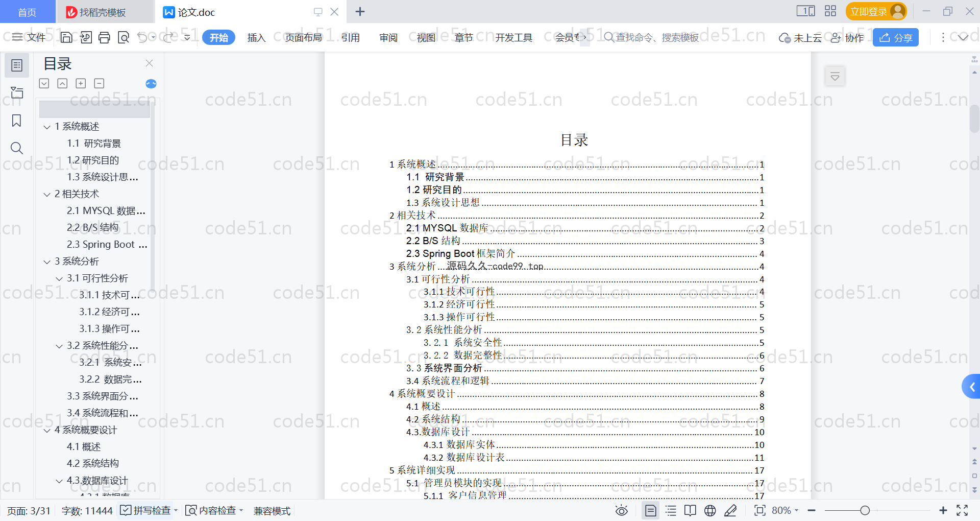Enter full screen mode icon
Viewport: 980px width, 521px height.
click(x=962, y=510)
